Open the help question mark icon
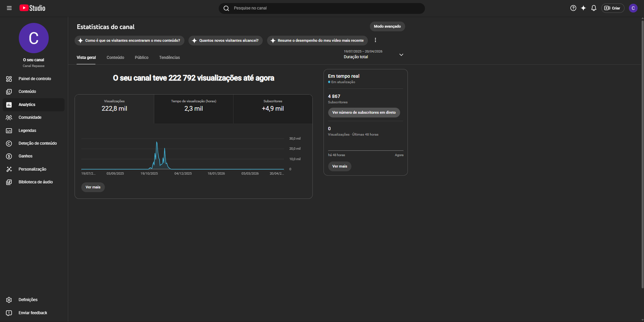 tap(573, 8)
